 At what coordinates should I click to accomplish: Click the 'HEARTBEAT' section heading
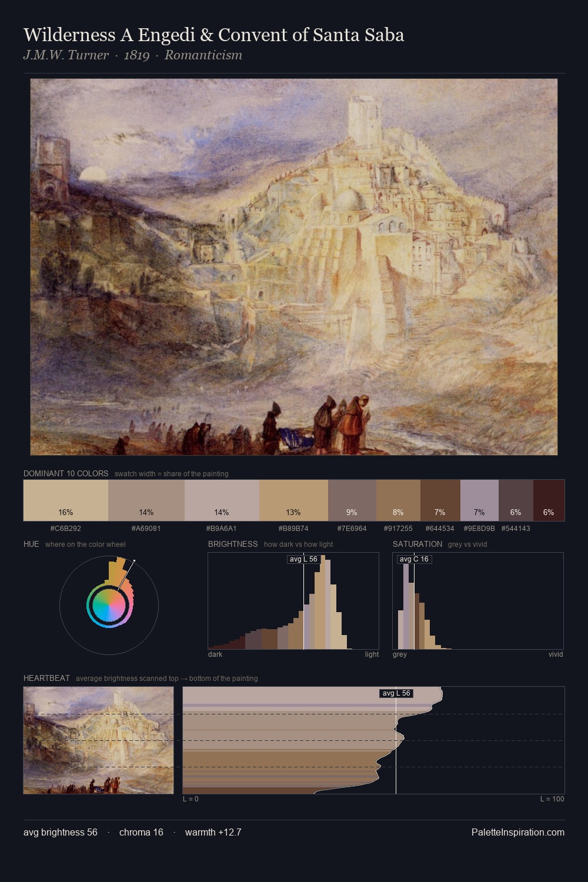pos(46,678)
